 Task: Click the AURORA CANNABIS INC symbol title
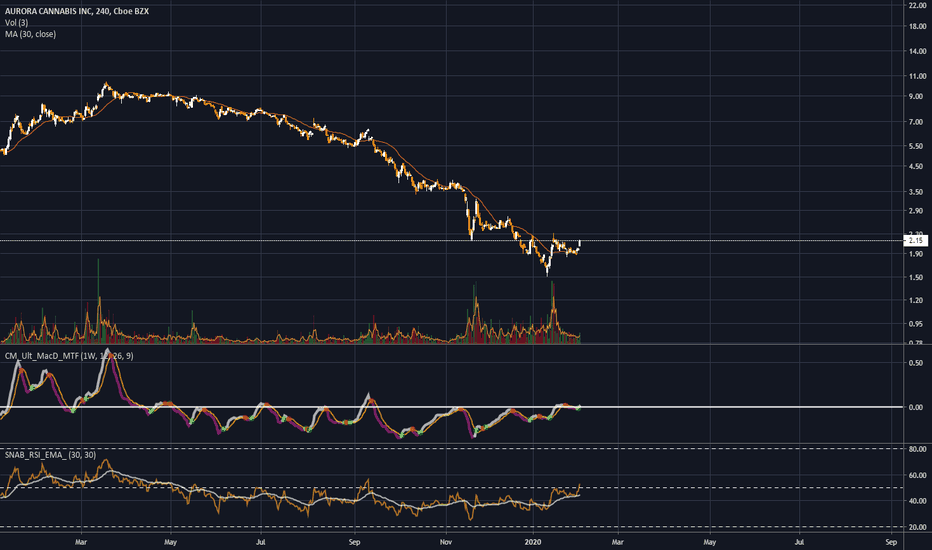pyautogui.click(x=77, y=11)
